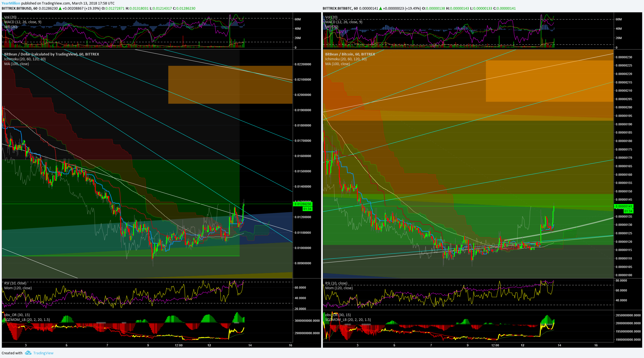Open the TradingView link in the footer

(x=43, y=353)
